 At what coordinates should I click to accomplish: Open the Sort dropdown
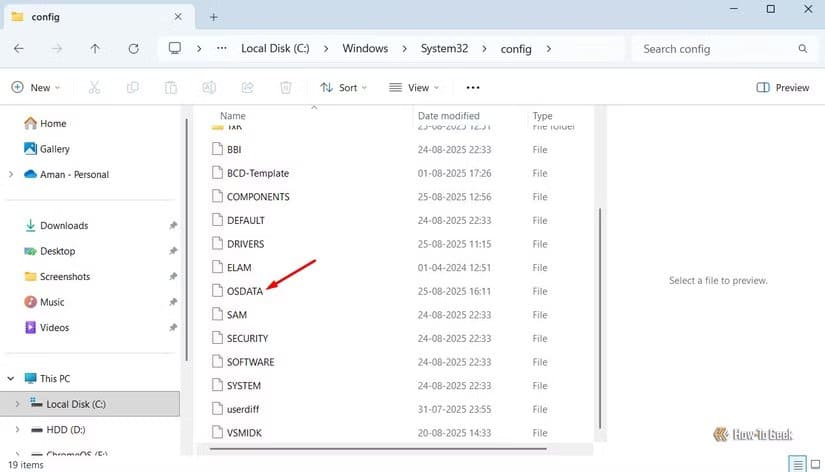(x=344, y=87)
